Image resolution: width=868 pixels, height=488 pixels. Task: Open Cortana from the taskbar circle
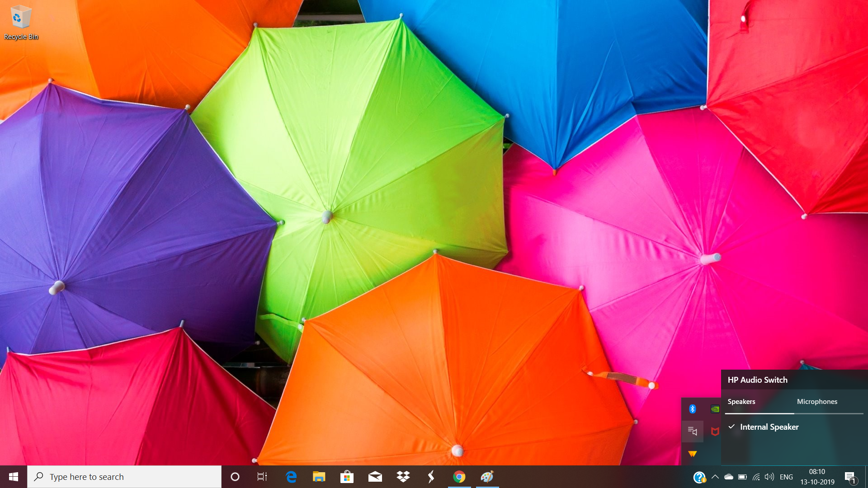235,477
